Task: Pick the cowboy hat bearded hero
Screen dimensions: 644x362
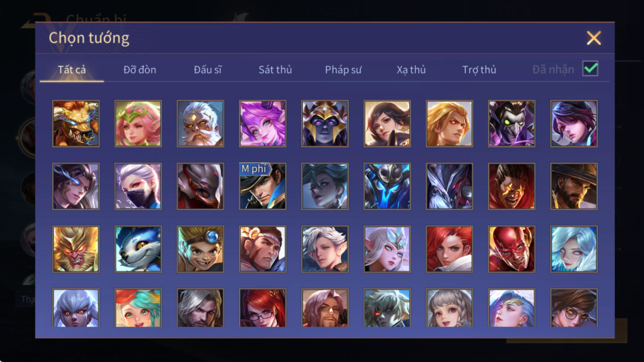Action: pyautogui.click(x=574, y=186)
